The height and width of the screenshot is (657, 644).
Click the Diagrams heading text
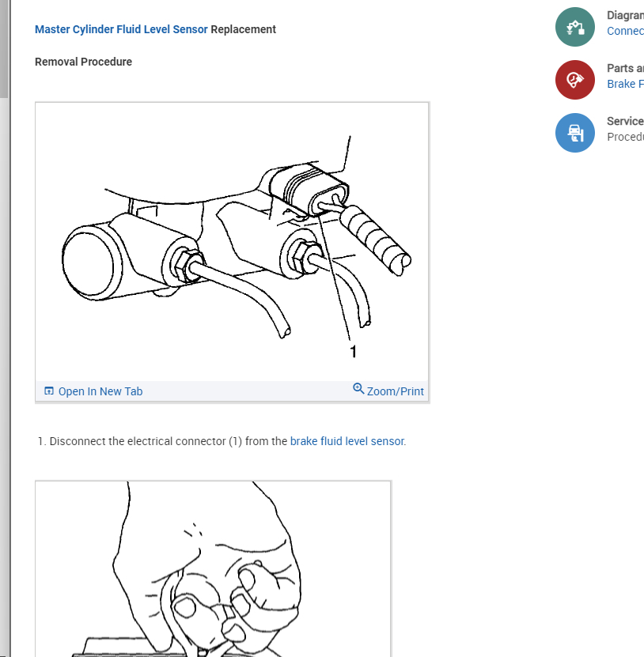(625, 15)
